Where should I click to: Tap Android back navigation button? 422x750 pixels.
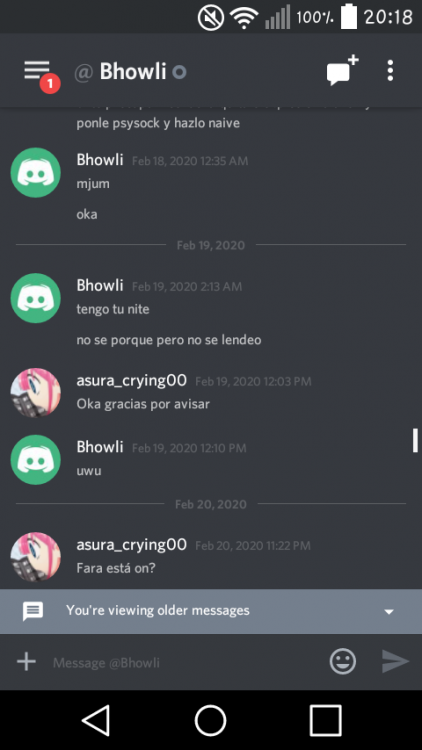[x=96, y=720]
